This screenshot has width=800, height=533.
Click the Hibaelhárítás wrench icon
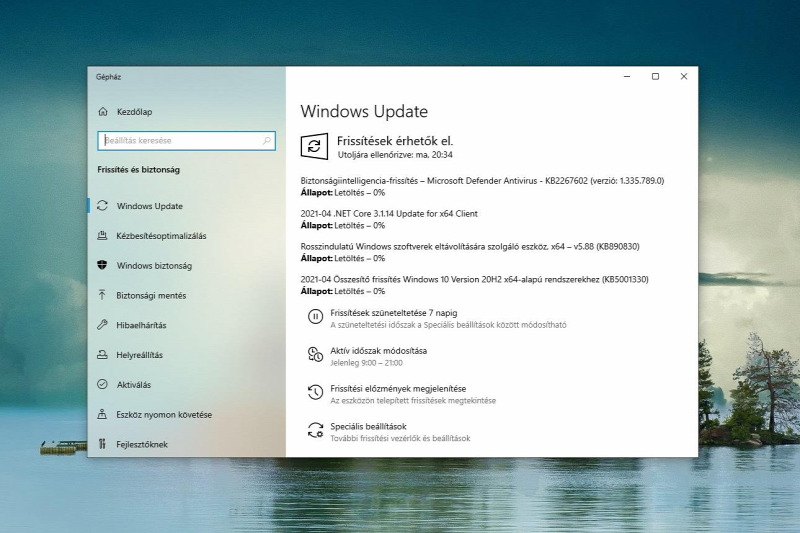pyautogui.click(x=102, y=324)
